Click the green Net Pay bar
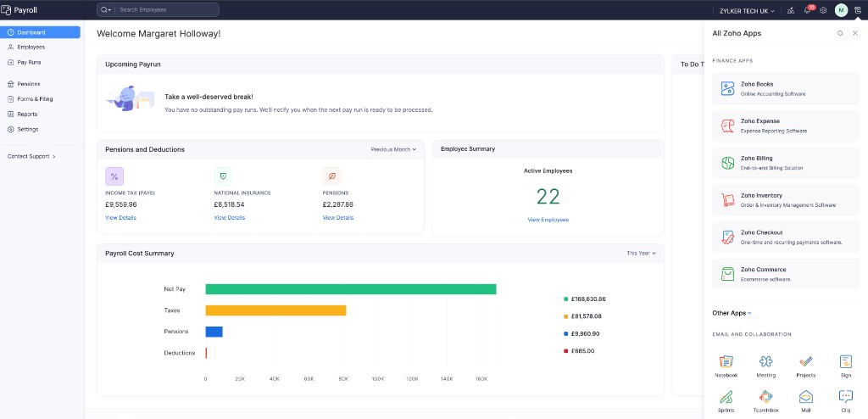 click(x=351, y=289)
